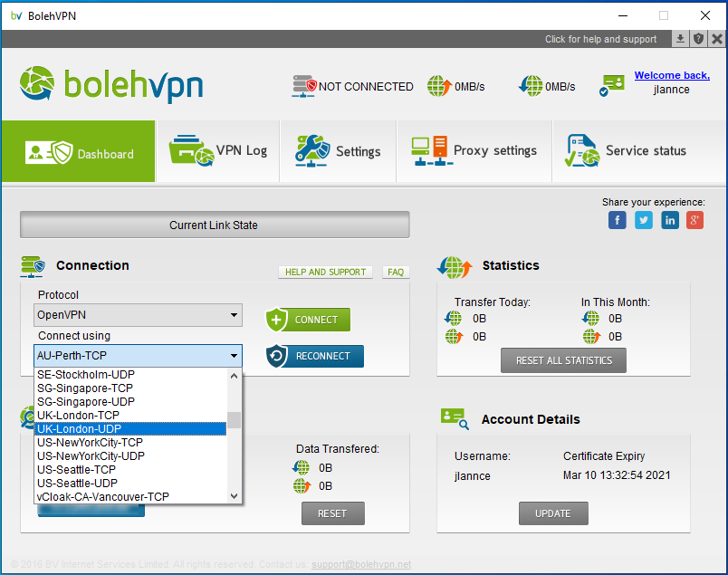Open the Service status tab
This screenshot has height=575, width=728.
[x=639, y=151]
